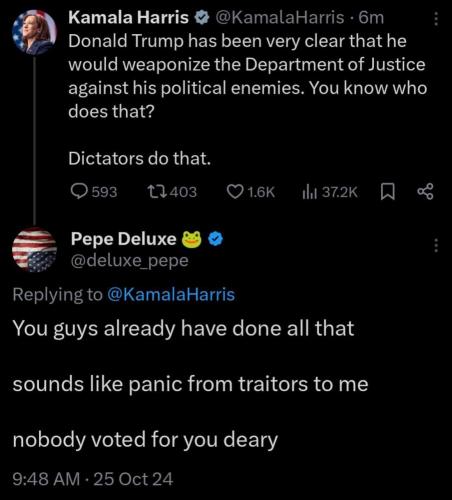Viewport: 452px width, 500px height.
Task: Select the frog emoji next to Pepe Deluxe
Action: pos(191,239)
